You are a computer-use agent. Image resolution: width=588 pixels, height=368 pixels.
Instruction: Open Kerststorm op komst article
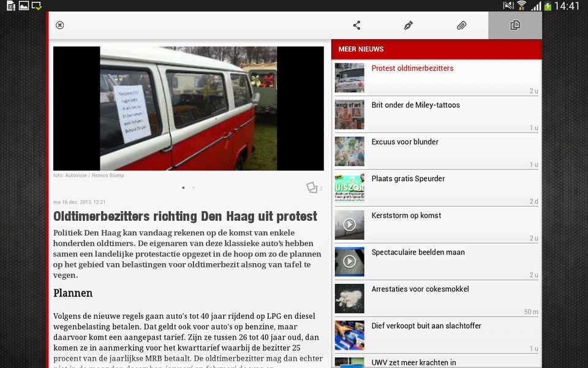pyautogui.click(x=437, y=225)
